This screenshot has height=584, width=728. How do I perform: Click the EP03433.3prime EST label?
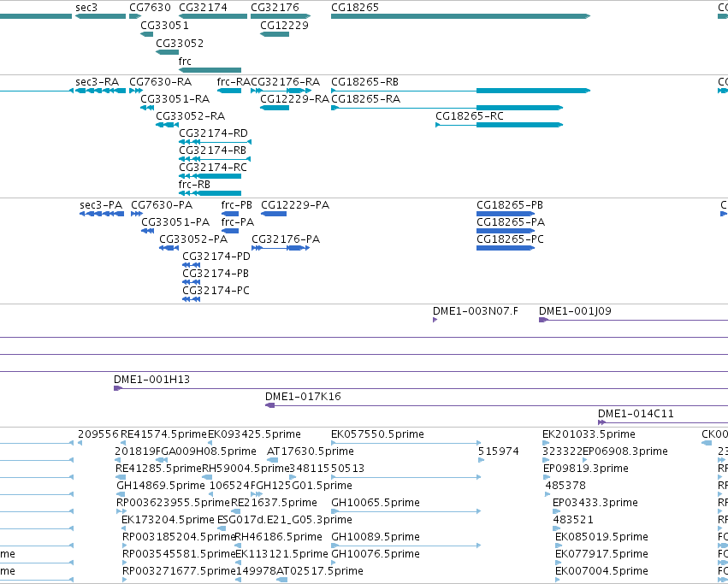[x=595, y=502]
